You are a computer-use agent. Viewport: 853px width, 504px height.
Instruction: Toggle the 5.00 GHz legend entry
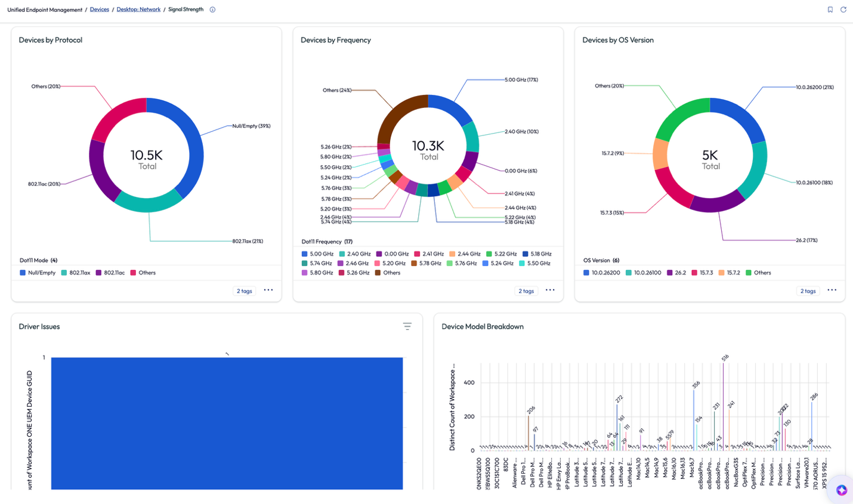tap(318, 253)
